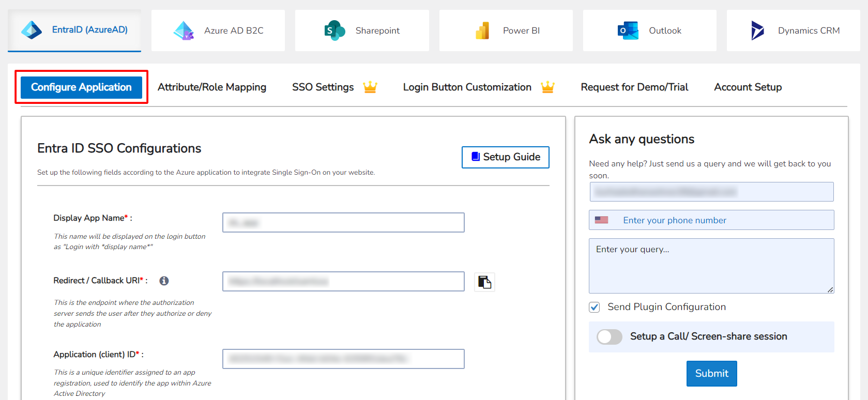Screen dimensions: 868x400
Task: Open the Outlook integration tab
Action: point(650,30)
